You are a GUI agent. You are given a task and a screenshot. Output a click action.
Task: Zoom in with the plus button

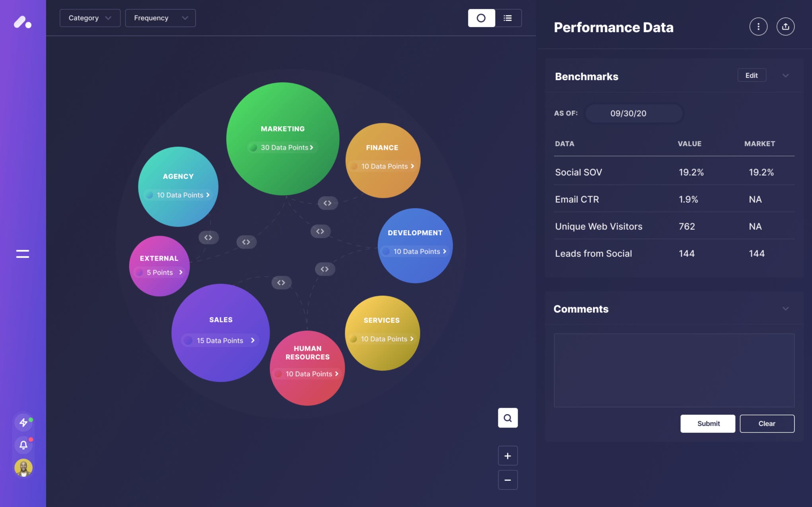tap(508, 456)
